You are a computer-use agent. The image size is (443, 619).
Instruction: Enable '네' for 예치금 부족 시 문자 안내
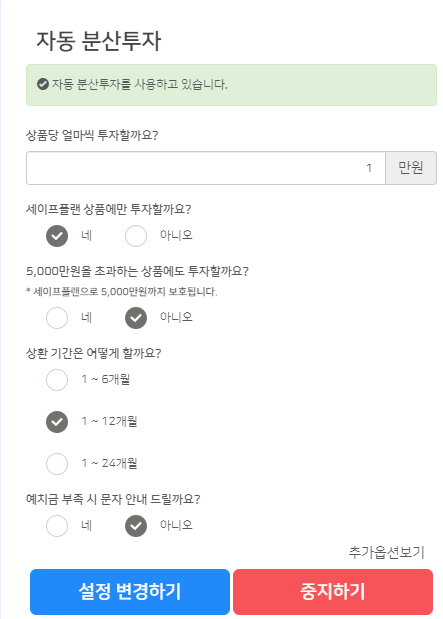click(57, 526)
